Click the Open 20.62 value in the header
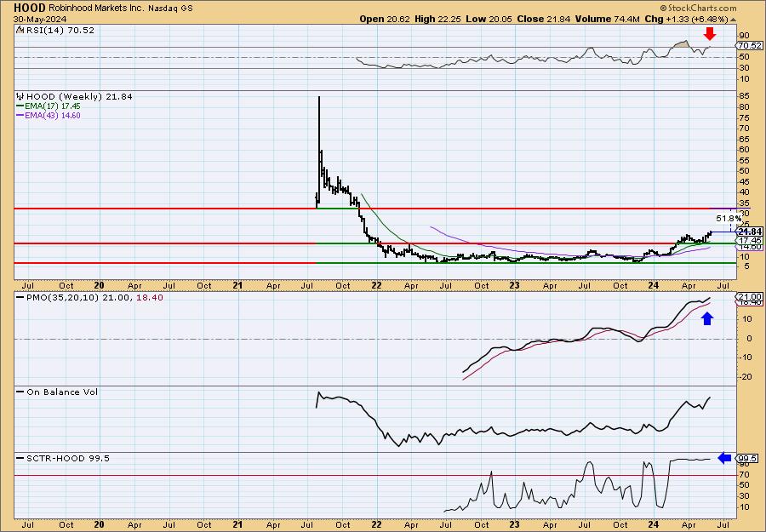 pos(385,19)
